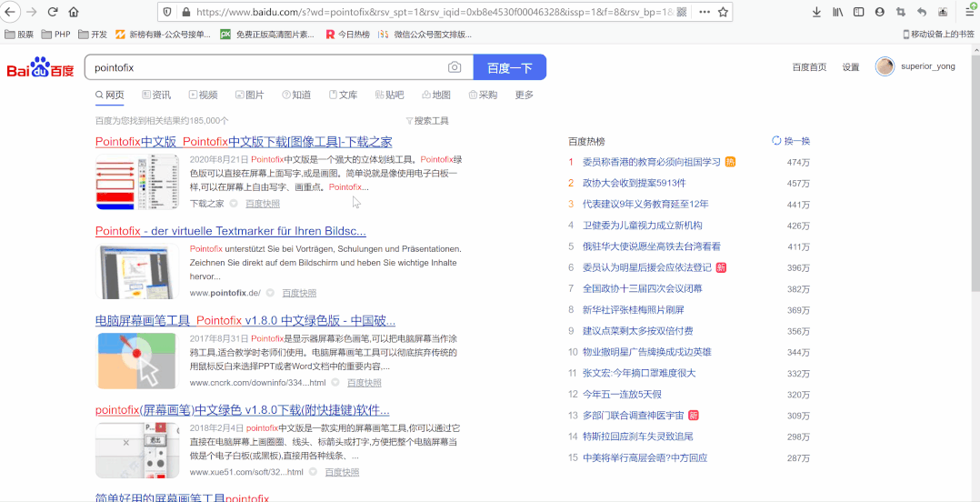Expand dropdown arrow next to 下载之家
980x502 pixels.
pos(234,204)
